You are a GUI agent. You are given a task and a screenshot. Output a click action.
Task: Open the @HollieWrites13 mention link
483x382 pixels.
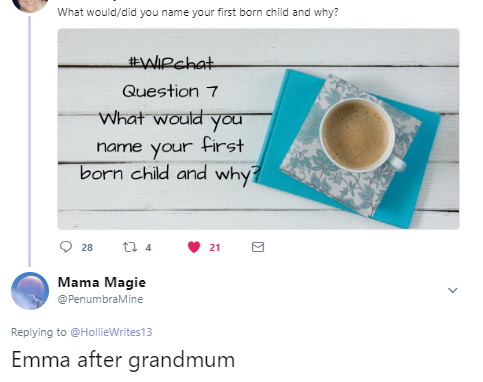click(x=111, y=332)
